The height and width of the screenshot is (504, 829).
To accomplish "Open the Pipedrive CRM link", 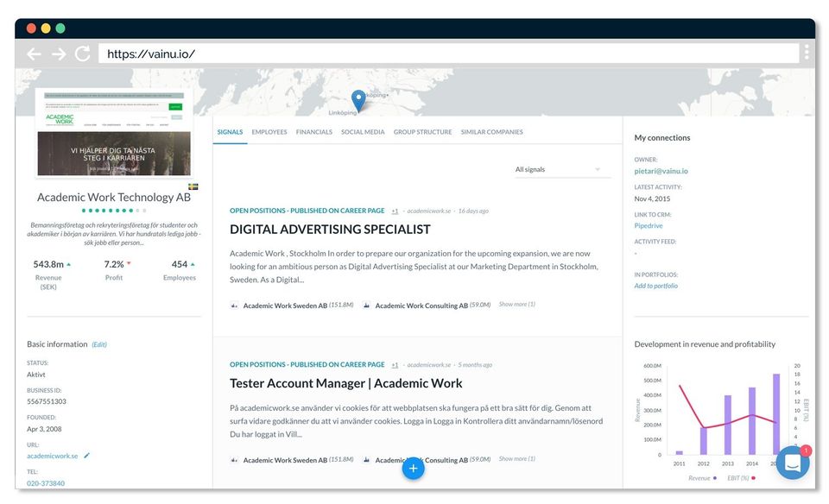I will (649, 225).
